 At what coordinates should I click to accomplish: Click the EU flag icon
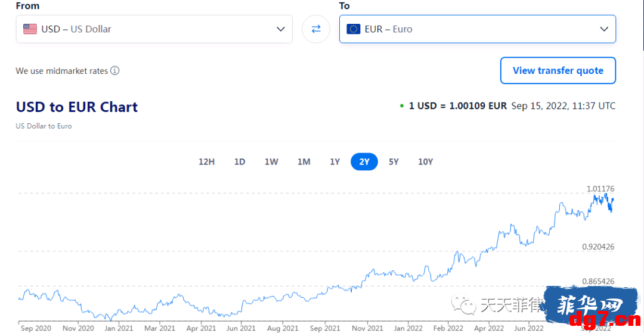click(353, 29)
